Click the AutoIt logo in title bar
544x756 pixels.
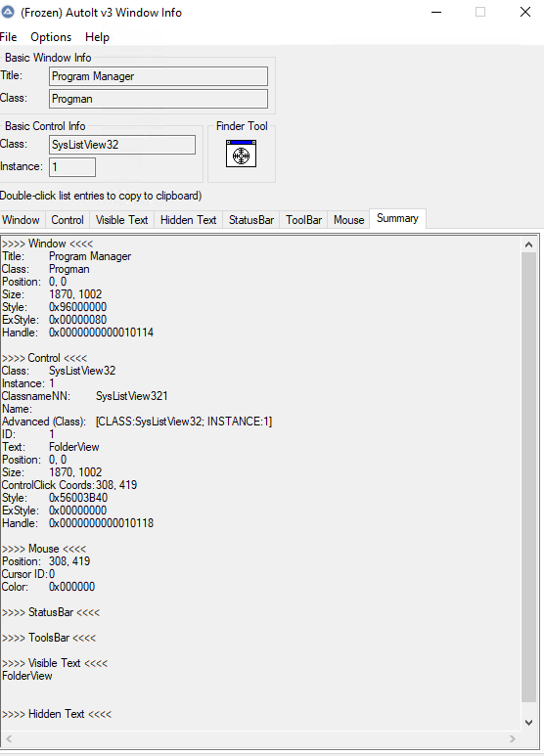[7, 12]
